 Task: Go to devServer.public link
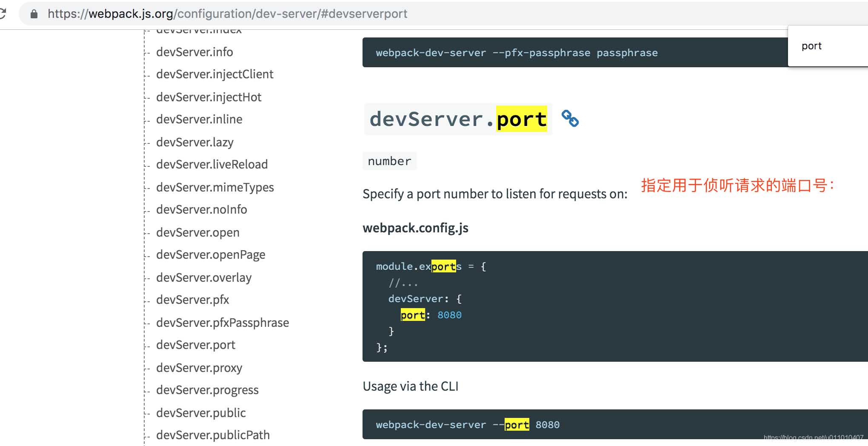click(x=201, y=413)
